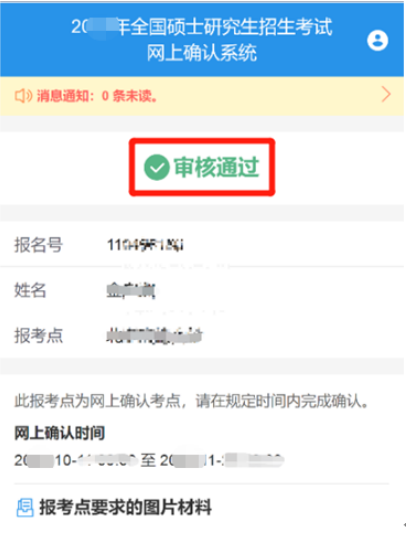The height and width of the screenshot is (537, 418).
Task: Click the online confirmation date range
Action: pyautogui.click(x=149, y=460)
